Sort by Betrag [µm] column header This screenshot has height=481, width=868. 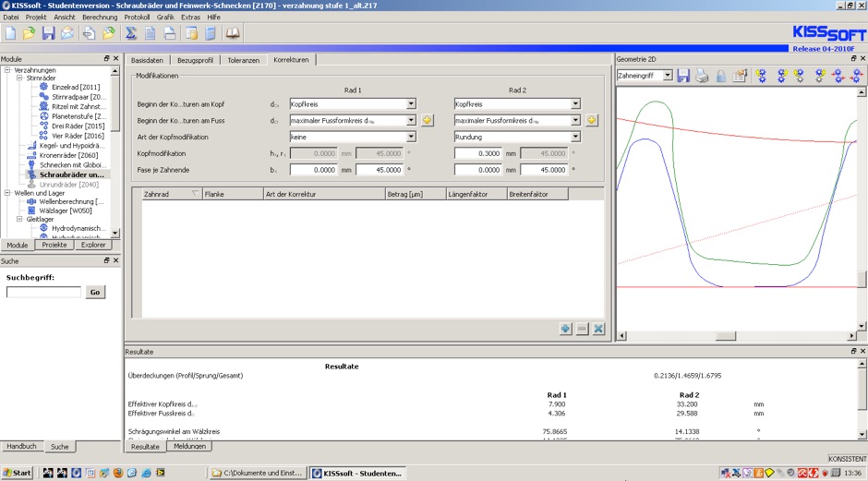pyautogui.click(x=416, y=194)
